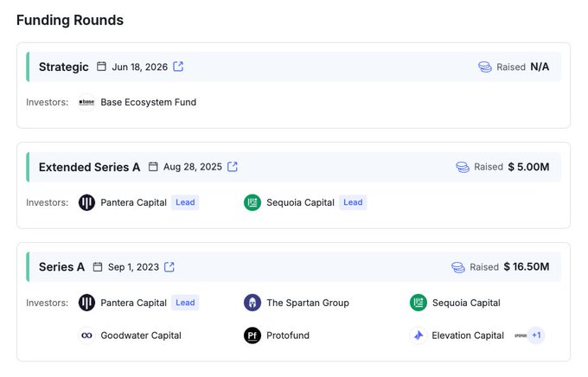
Task: Click the Series A round title
Action: (62, 266)
